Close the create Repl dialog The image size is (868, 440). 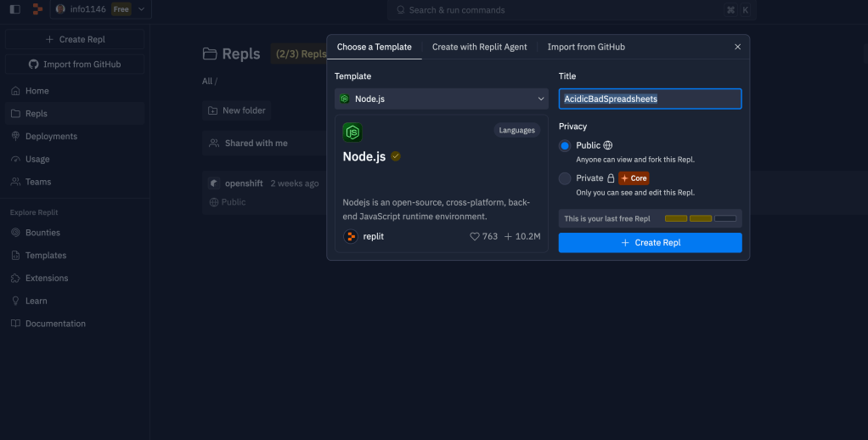click(737, 47)
